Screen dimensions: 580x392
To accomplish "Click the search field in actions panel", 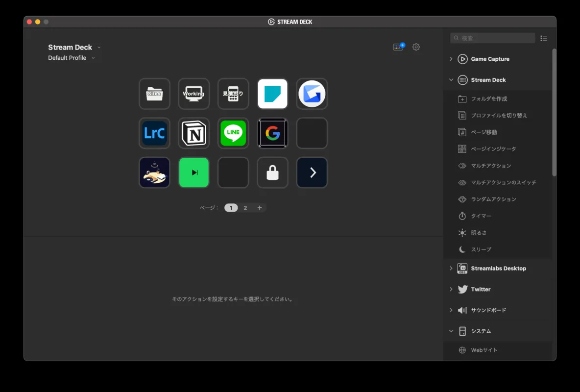I will tap(495, 38).
